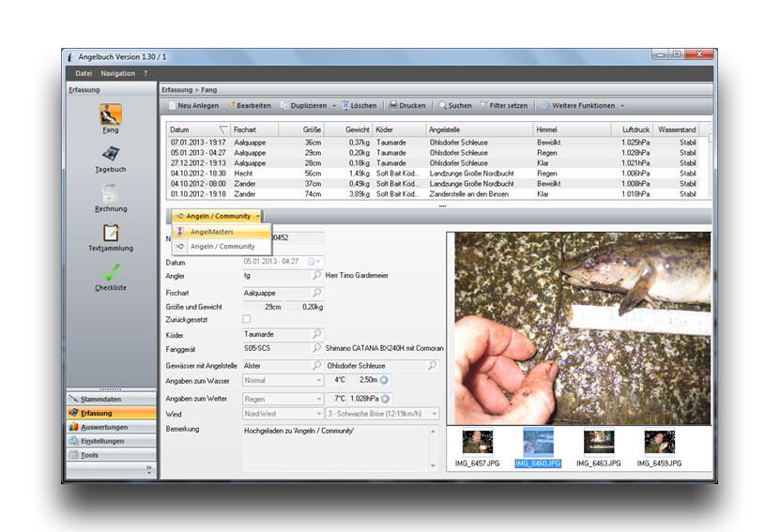This screenshot has width=780, height=532.
Task: Sort by the Luftdruck column header
Action: [x=632, y=129]
